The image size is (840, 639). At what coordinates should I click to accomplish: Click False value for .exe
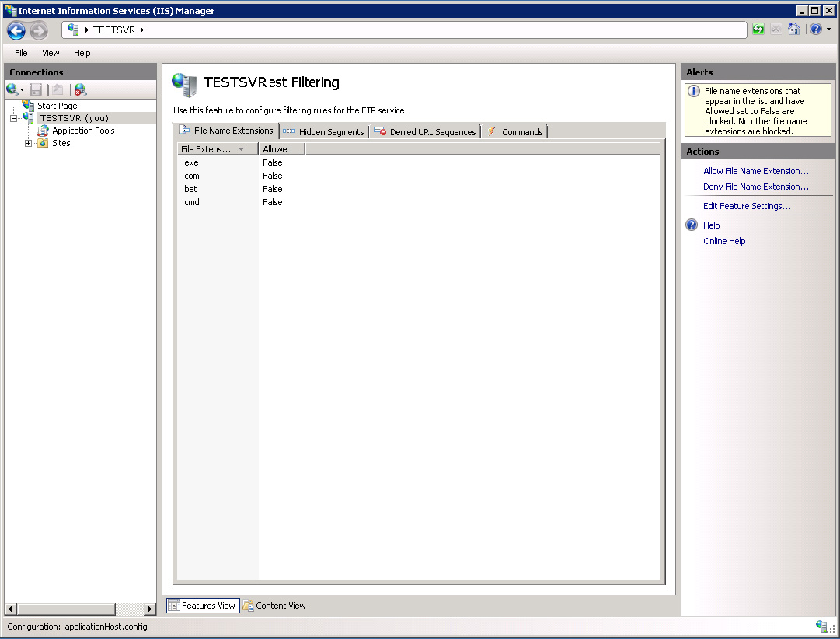click(272, 162)
